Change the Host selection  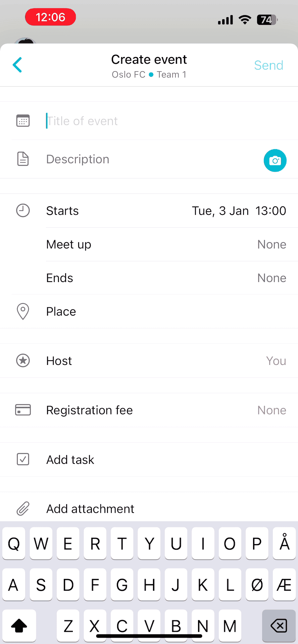[276, 361]
